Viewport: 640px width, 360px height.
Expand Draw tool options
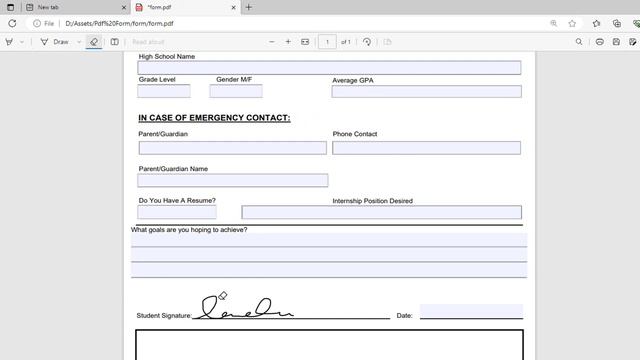click(79, 42)
